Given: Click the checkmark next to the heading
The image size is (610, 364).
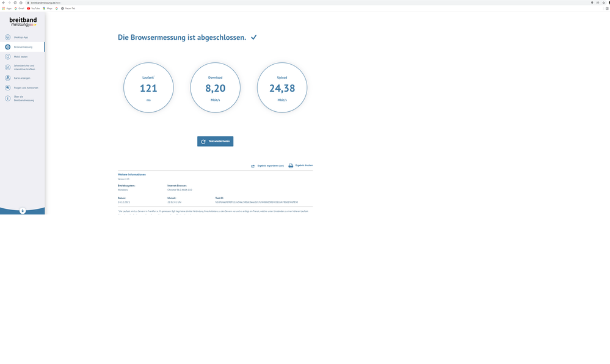Looking at the screenshot, I should coord(253,37).
